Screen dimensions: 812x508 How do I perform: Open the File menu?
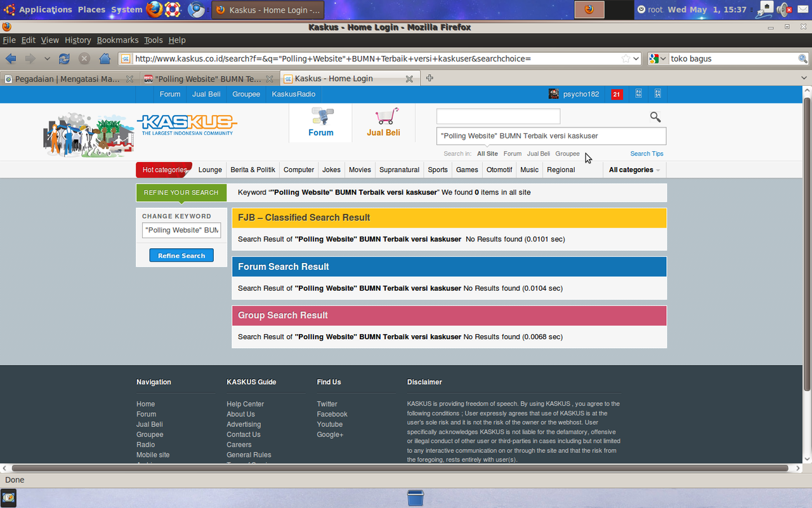(10, 40)
